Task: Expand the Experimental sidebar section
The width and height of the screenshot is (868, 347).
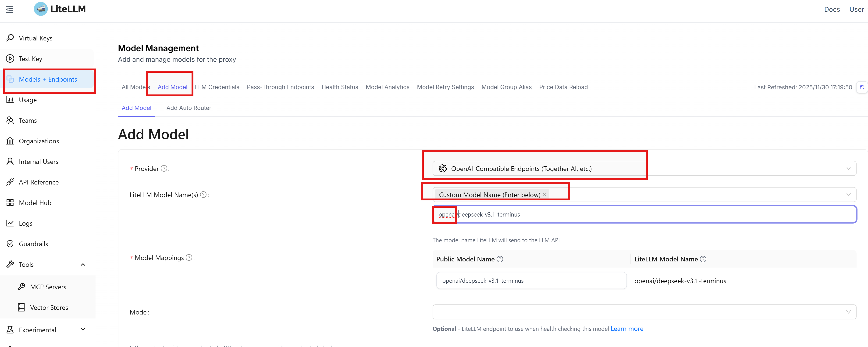Action: 83,329
